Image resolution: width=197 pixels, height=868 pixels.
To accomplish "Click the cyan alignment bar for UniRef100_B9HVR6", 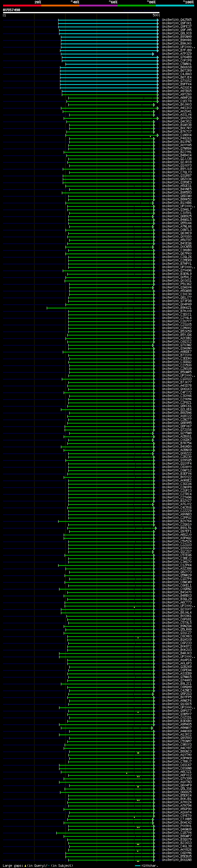I will tap(110, 40).
